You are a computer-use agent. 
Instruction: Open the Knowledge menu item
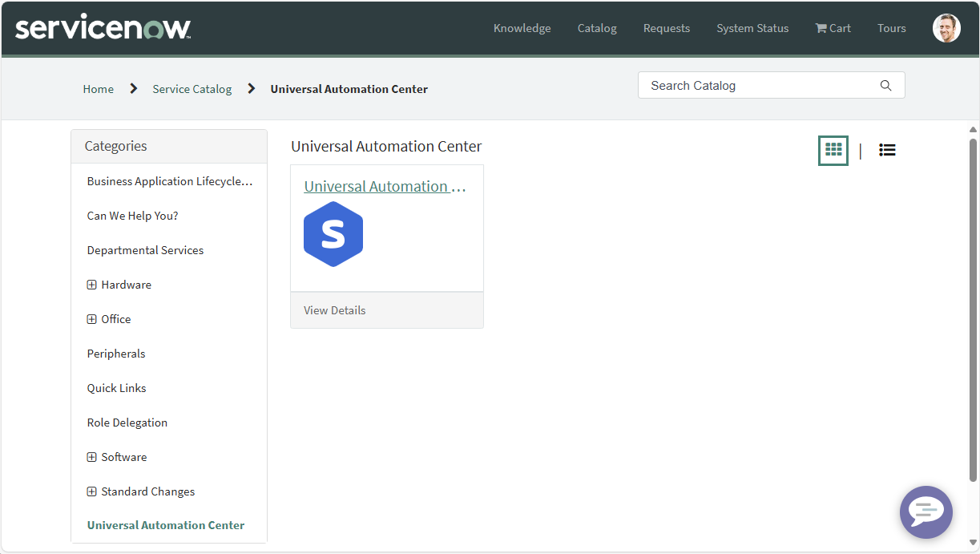[x=522, y=28]
